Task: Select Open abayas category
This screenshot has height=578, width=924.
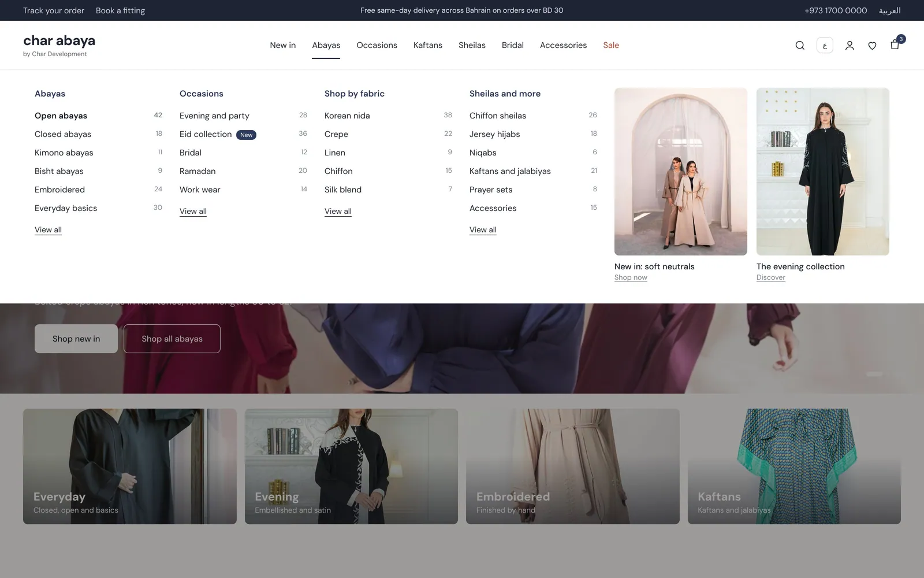Action: [98, 116]
